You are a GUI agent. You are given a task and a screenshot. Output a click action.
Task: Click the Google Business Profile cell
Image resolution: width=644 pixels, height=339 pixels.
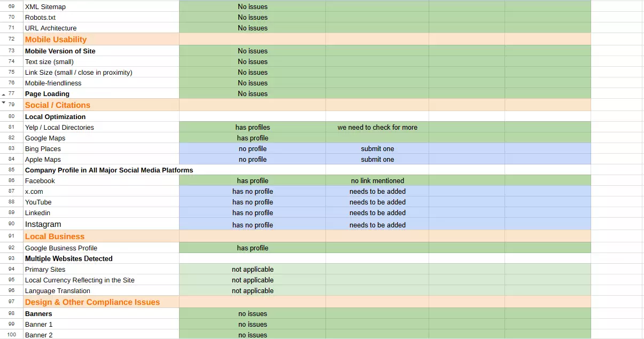point(102,248)
